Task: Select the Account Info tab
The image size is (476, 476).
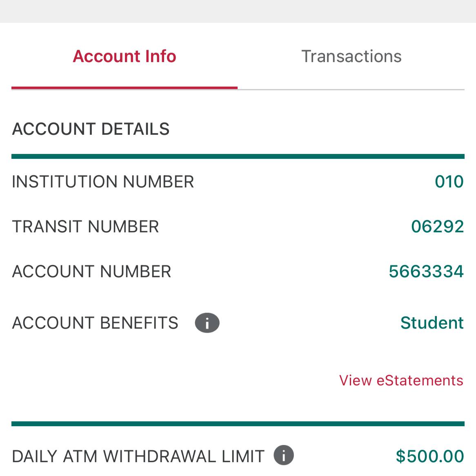Action: click(x=125, y=56)
